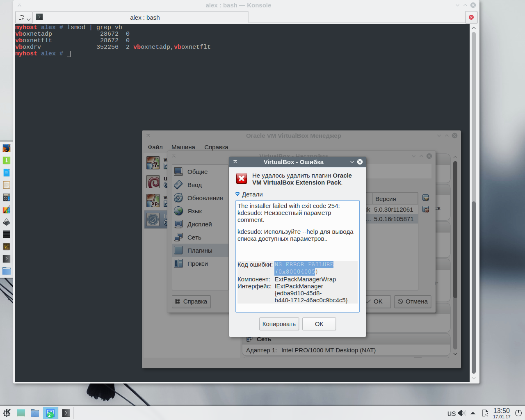525x420 pixels.
Task: Select the Обновления settings category
Action: pyautogui.click(x=200, y=198)
